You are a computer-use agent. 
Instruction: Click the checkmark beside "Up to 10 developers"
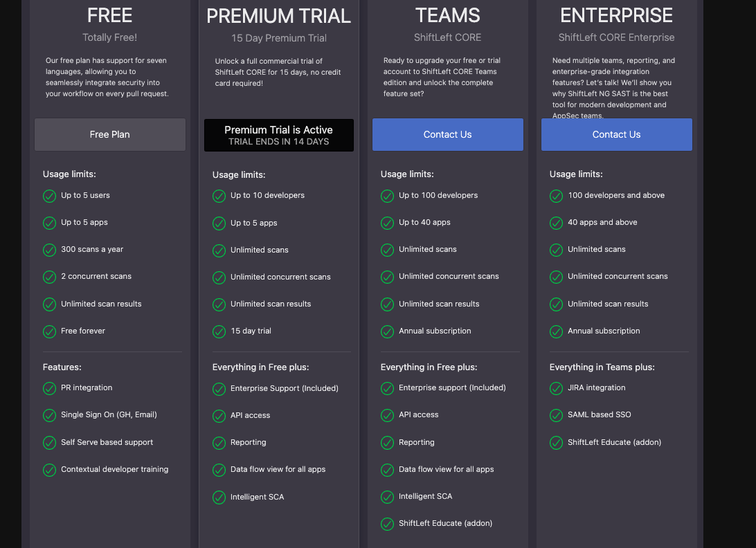click(219, 196)
